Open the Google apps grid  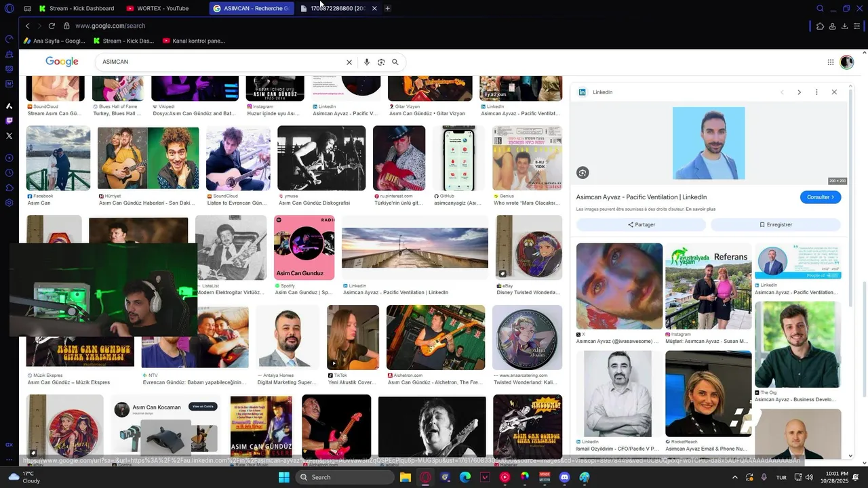point(831,62)
